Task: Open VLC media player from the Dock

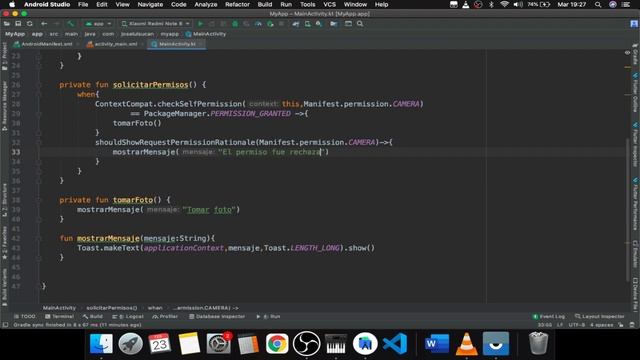Action: pos(467,343)
